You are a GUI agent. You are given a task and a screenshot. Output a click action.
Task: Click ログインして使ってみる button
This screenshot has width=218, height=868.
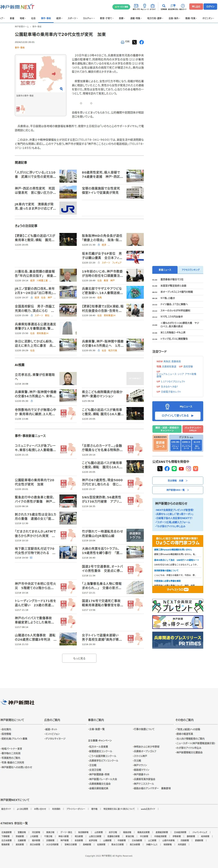click(x=178, y=416)
